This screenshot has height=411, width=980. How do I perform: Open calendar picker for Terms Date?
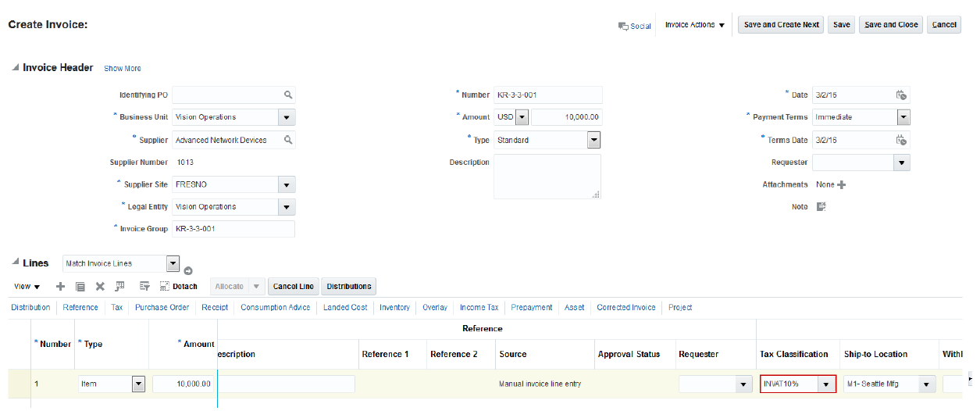(901, 140)
